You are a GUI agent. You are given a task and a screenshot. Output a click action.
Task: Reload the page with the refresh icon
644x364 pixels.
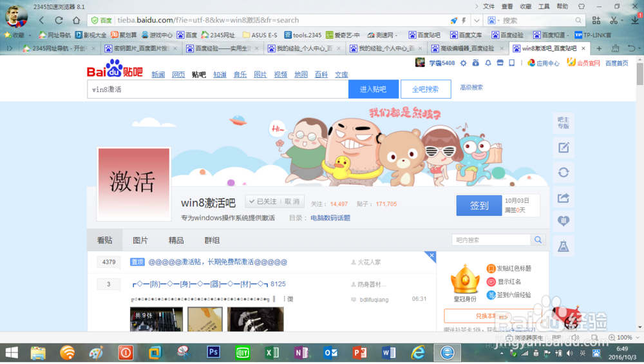(x=59, y=20)
